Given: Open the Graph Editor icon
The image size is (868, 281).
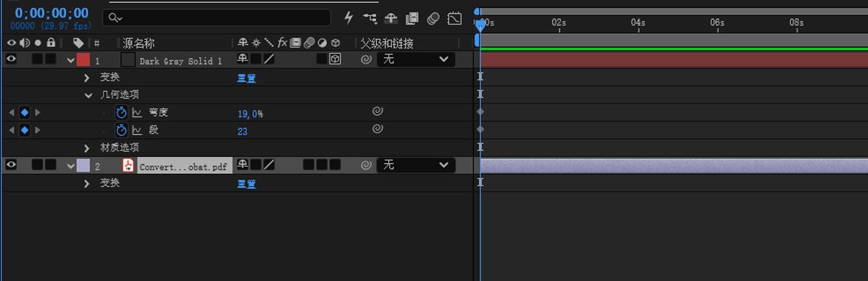Looking at the screenshot, I should pyautogui.click(x=455, y=18).
